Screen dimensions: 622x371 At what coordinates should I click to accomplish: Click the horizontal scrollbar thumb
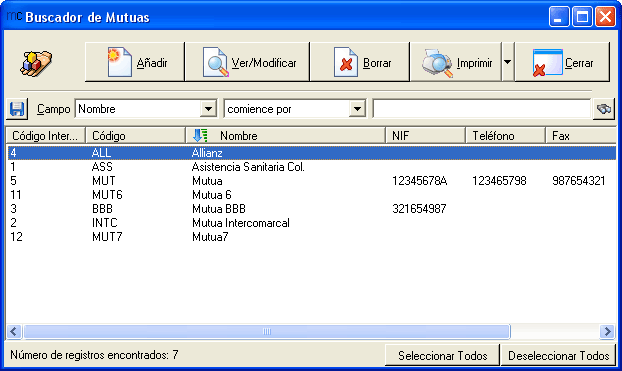[267, 331]
